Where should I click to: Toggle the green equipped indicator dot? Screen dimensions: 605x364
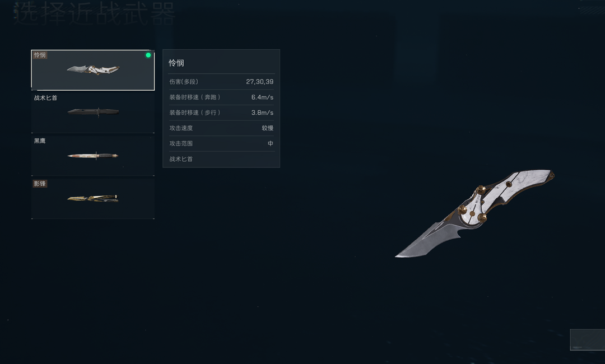click(148, 55)
